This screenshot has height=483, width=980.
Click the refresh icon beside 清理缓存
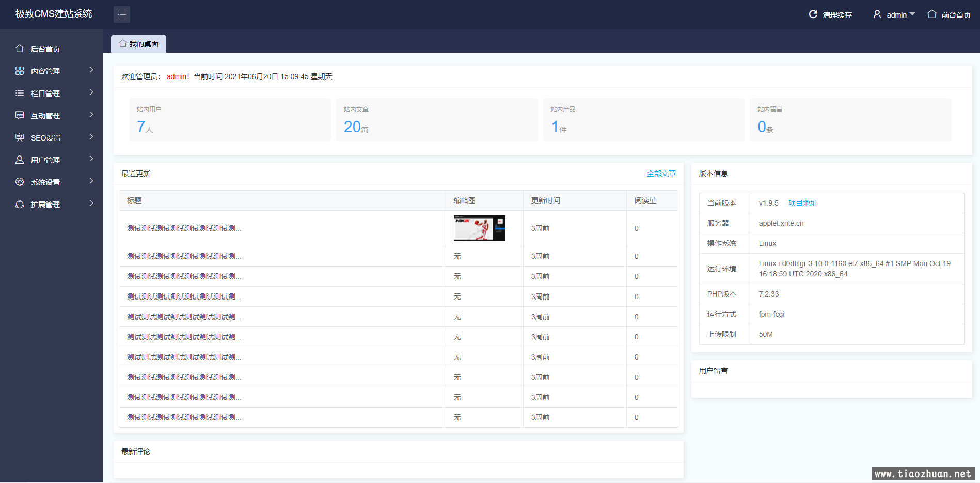(813, 14)
